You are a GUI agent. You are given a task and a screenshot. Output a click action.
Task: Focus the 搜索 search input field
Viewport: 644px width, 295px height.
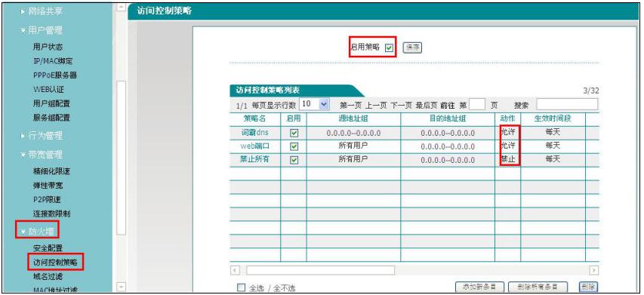coord(567,104)
